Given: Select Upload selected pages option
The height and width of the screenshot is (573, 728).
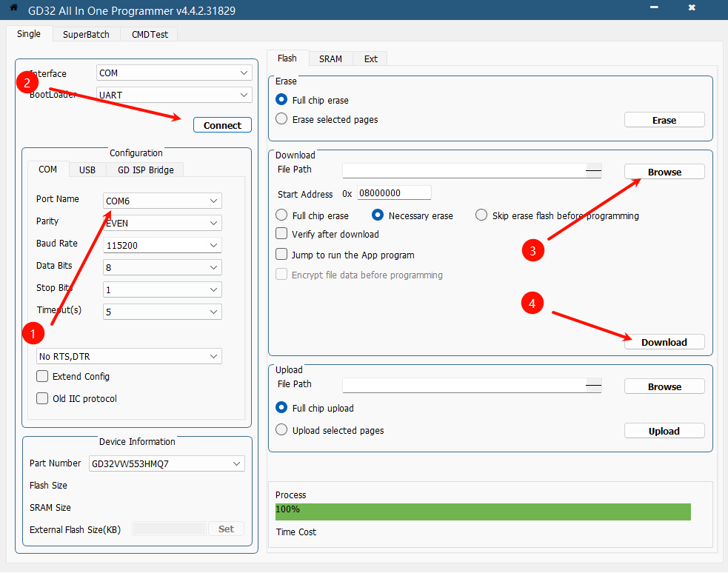Looking at the screenshot, I should point(281,430).
